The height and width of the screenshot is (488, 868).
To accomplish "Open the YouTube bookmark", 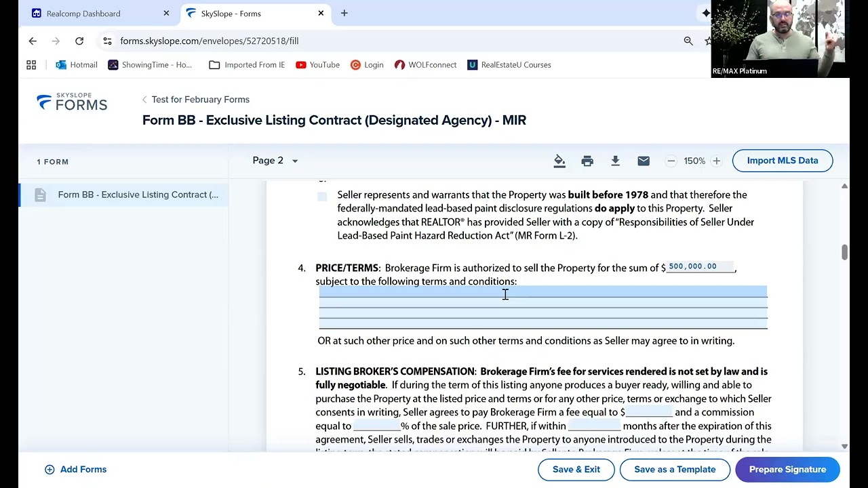I will coord(317,65).
